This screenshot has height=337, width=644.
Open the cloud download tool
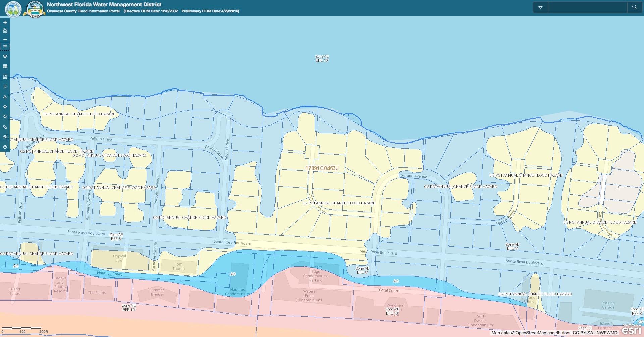[x=5, y=117]
